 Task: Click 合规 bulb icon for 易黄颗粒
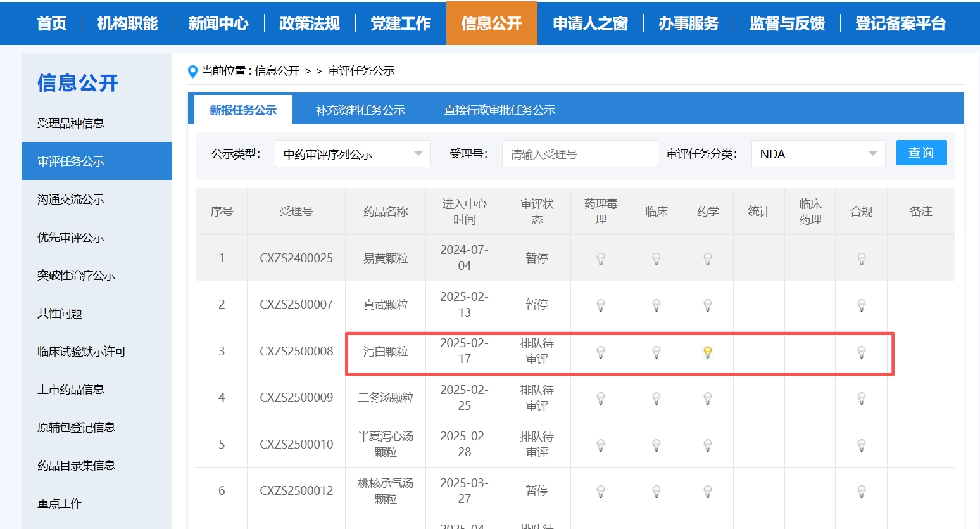tap(862, 259)
